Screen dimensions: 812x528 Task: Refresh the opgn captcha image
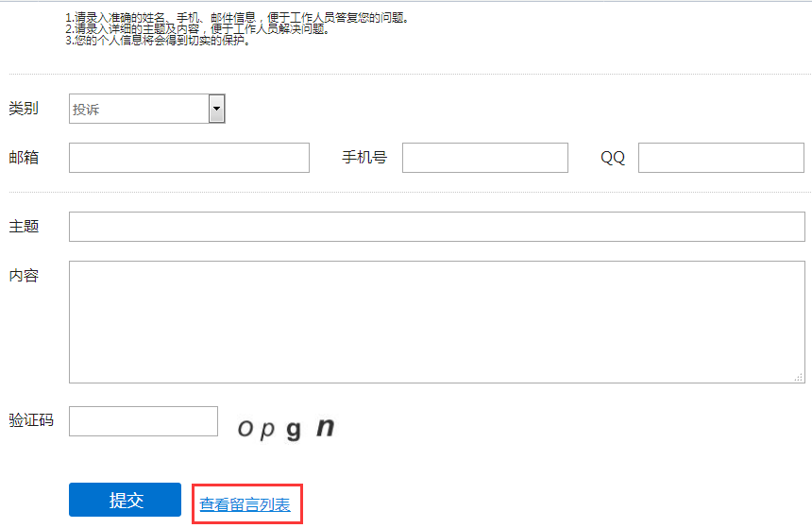coord(286,428)
